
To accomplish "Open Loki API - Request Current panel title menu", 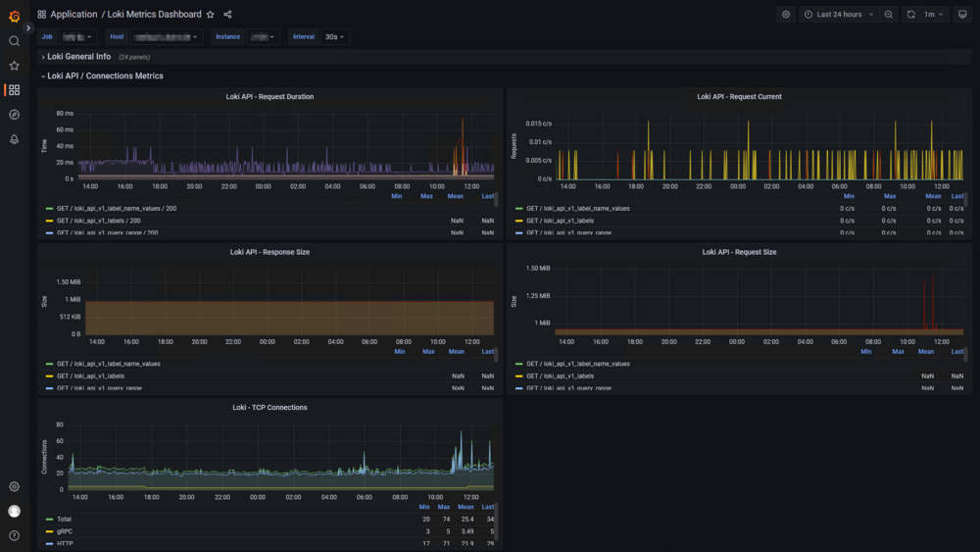I will (739, 97).
